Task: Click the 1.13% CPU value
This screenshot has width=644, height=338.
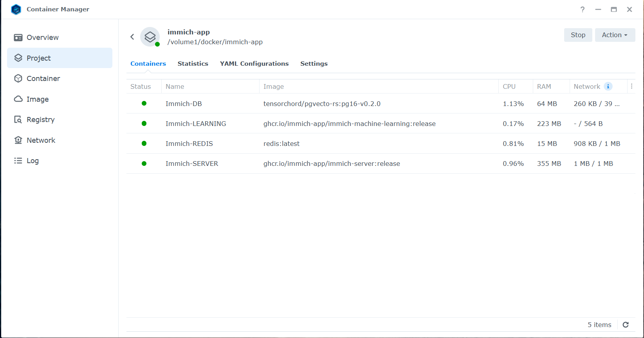Action: (513, 104)
